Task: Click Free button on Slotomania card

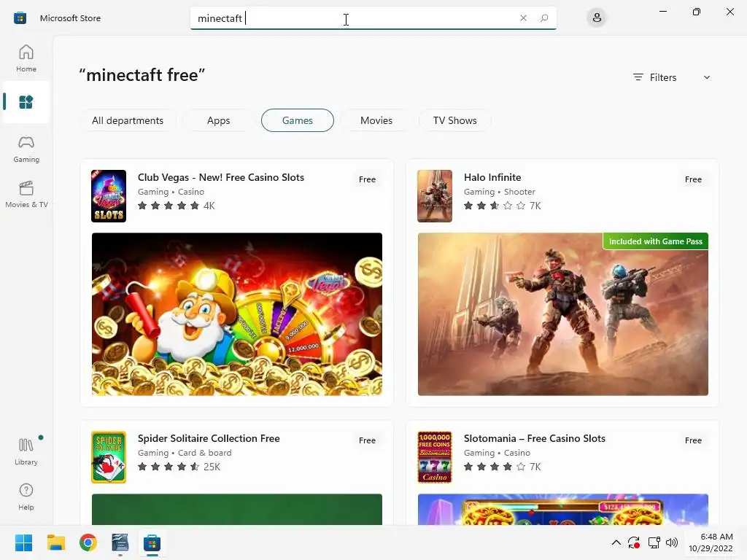Action: pyautogui.click(x=693, y=440)
